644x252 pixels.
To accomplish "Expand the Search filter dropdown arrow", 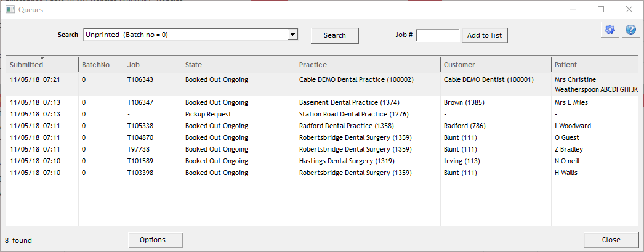I will pos(293,35).
